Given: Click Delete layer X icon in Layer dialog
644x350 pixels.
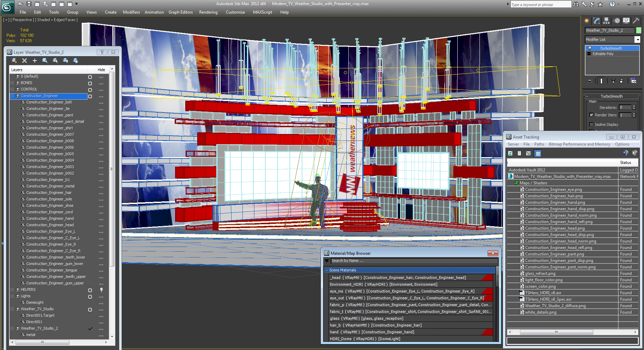Looking at the screenshot, I should tap(25, 61).
